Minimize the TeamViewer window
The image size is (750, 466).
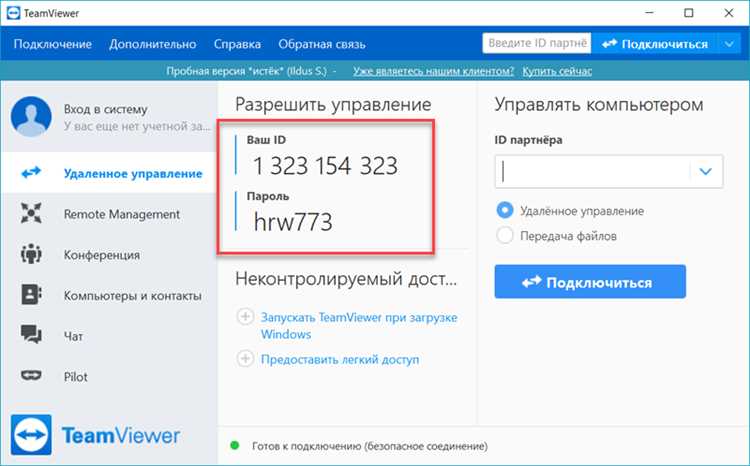pyautogui.click(x=649, y=13)
